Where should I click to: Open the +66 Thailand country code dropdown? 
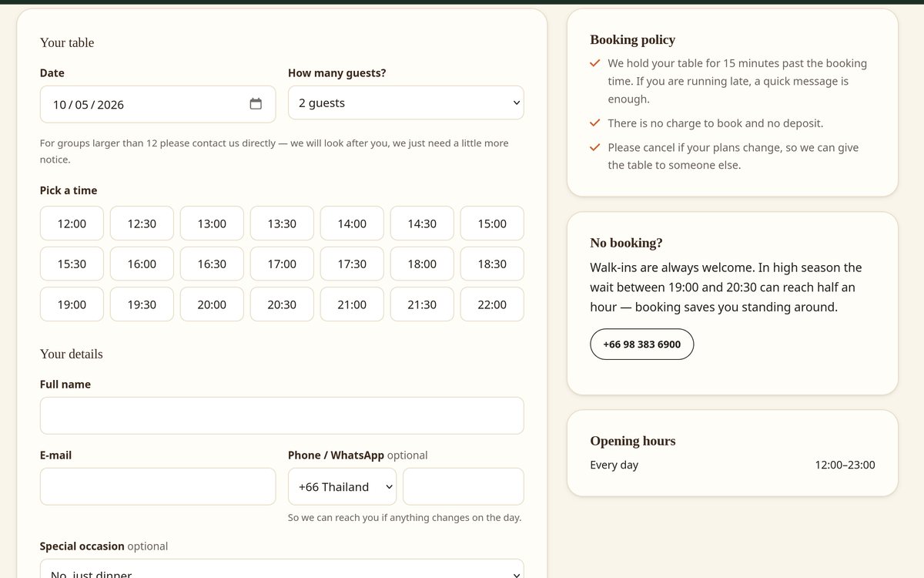pos(343,487)
